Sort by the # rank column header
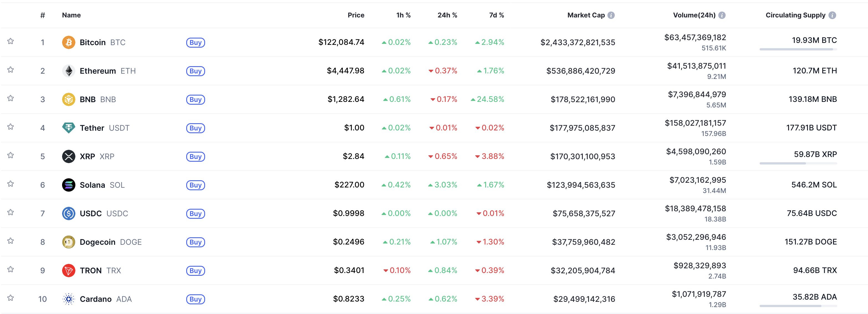The image size is (868, 314). (42, 15)
